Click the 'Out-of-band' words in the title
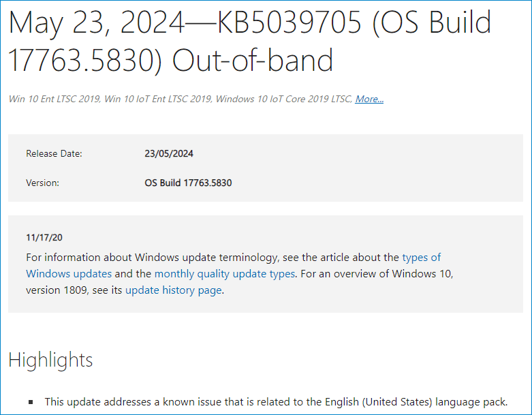This screenshot has height=415, width=532. click(253, 60)
